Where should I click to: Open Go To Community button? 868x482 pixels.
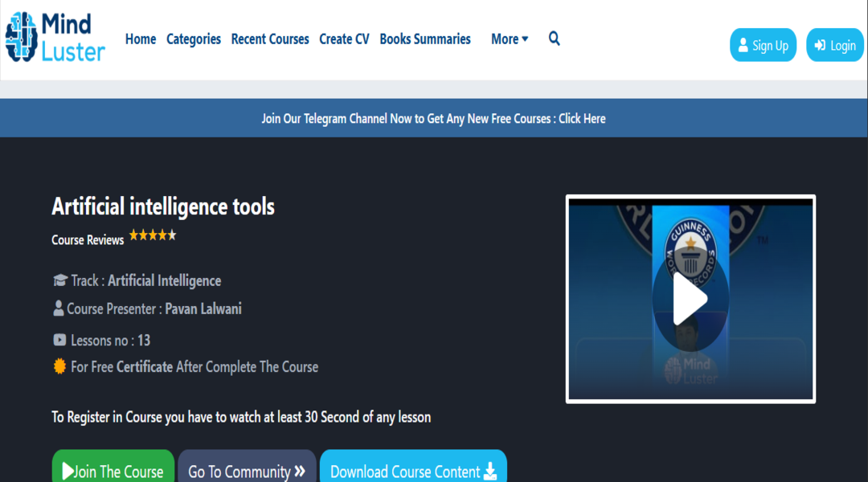(247, 466)
